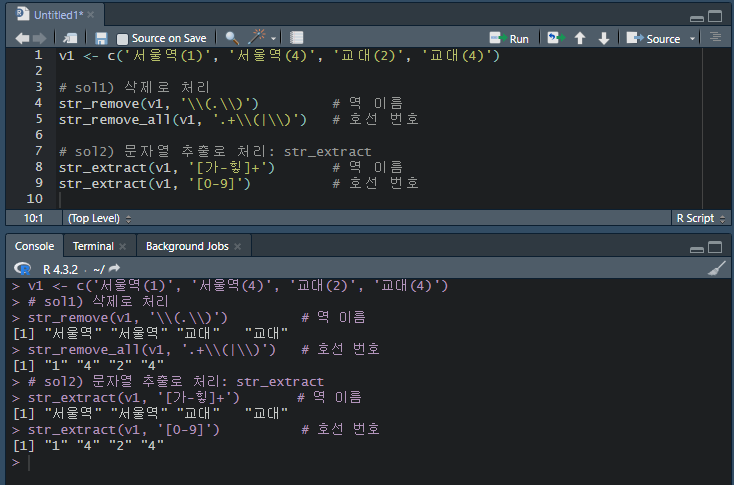734x485 pixels.
Task: Show document outline icon
Action: click(715, 37)
